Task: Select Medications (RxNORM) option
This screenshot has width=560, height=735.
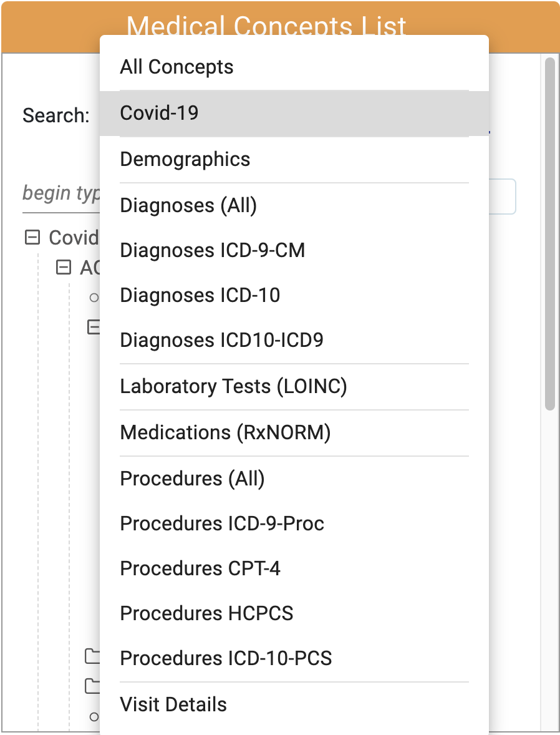Action: (x=225, y=432)
